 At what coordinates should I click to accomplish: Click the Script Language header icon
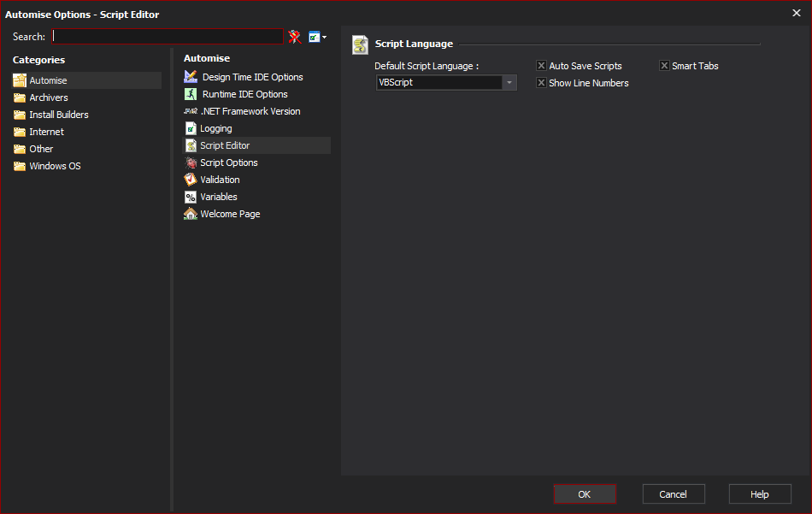click(360, 44)
